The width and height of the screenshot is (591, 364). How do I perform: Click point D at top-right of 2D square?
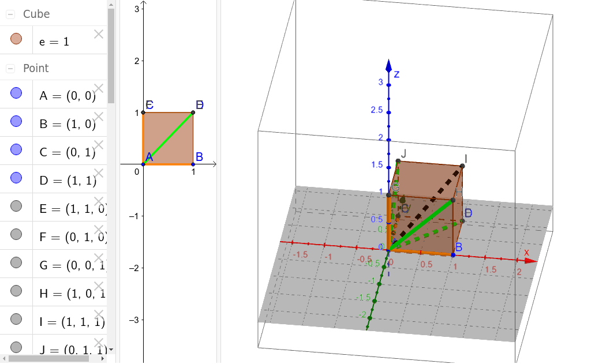tap(193, 112)
